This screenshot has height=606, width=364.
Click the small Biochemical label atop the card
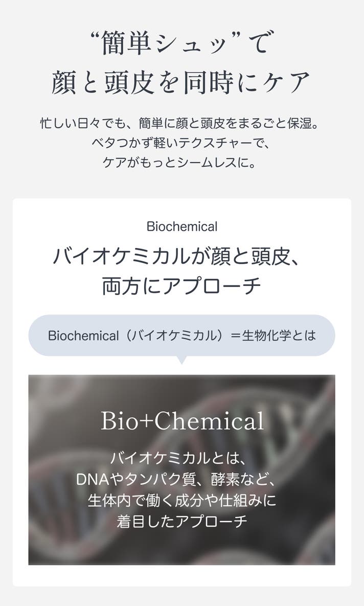click(x=181, y=227)
